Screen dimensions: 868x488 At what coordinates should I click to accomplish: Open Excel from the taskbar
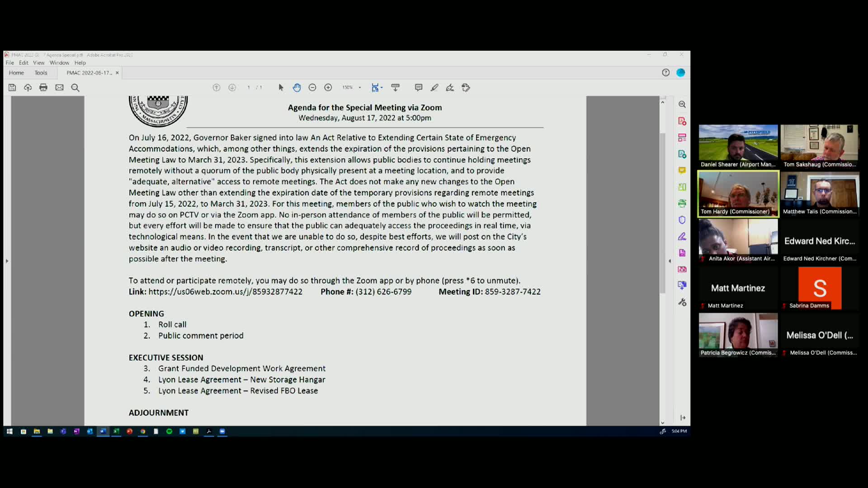[x=116, y=432]
